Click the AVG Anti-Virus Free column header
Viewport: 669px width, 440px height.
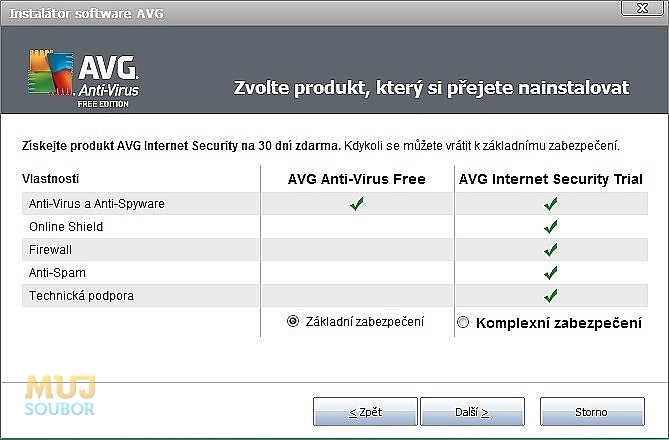[x=357, y=179]
